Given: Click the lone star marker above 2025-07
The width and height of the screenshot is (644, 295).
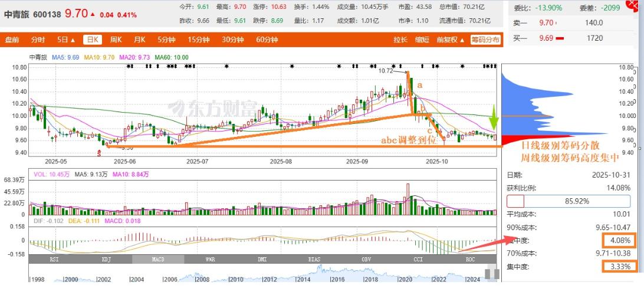Looking at the screenshot, I should pos(226,65).
